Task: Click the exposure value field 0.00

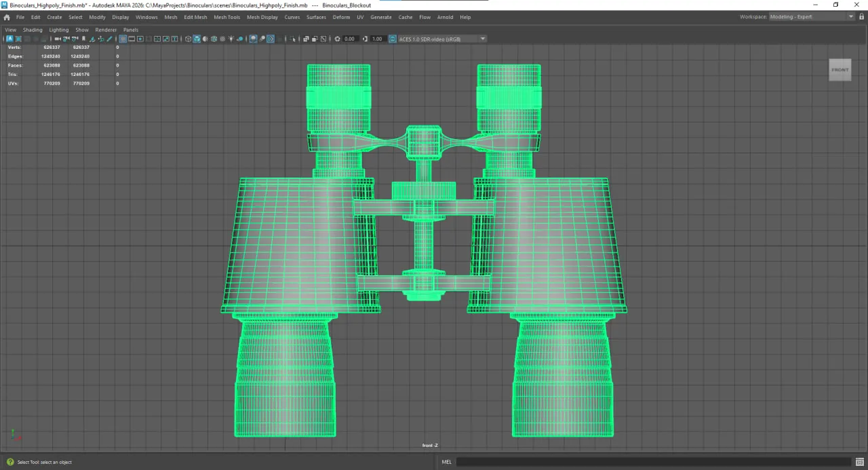Action: click(x=350, y=39)
